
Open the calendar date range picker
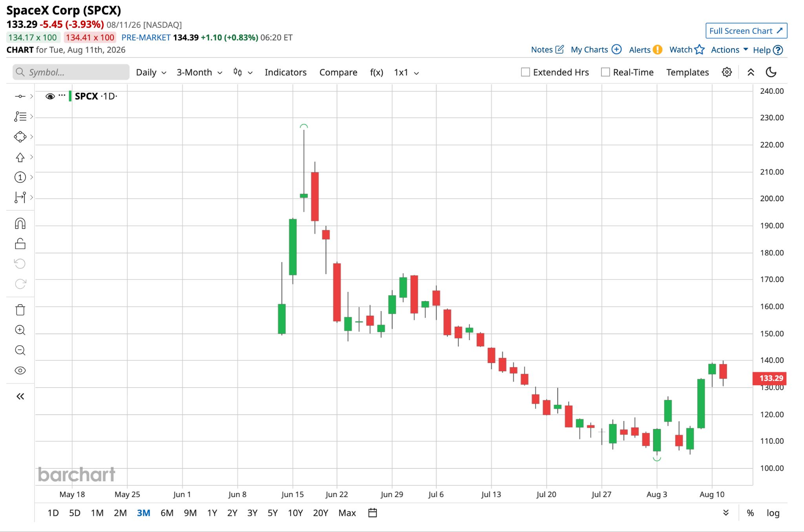click(373, 513)
